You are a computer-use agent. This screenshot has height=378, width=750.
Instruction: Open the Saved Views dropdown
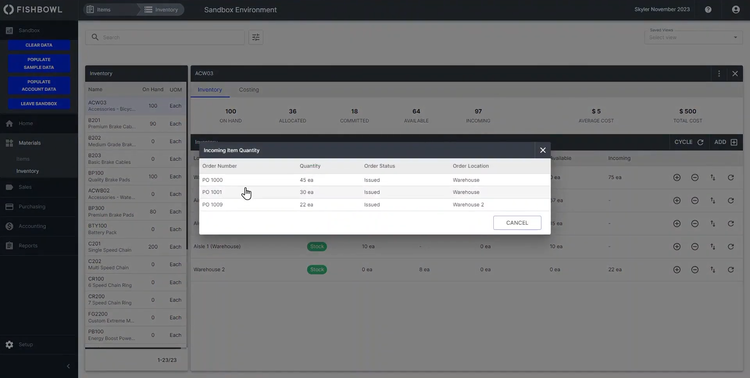[693, 36]
